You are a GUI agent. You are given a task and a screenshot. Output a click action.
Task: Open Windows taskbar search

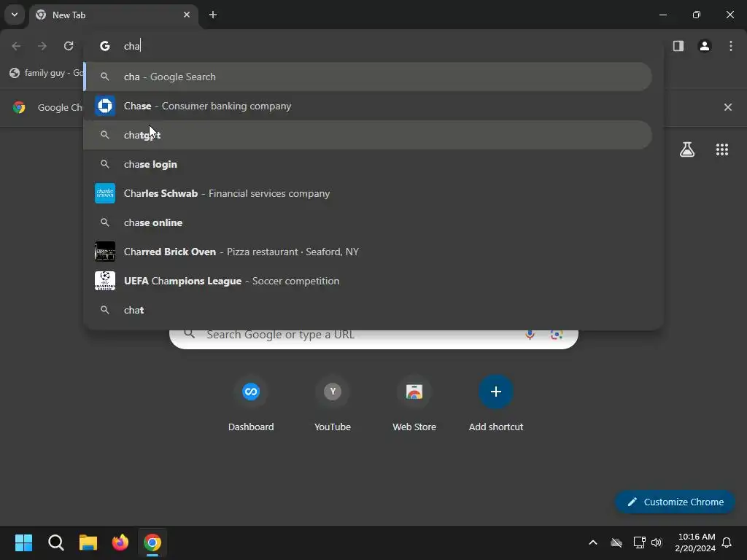coord(55,542)
